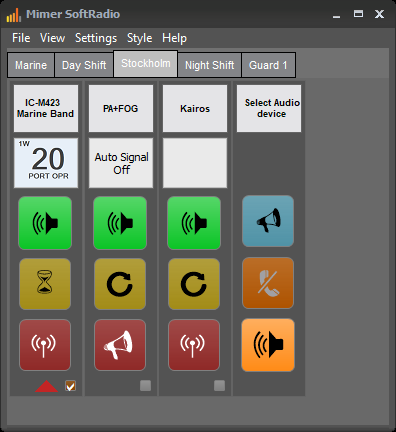Click the red antenna transmit button under IC-M423
This screenshot has width=396, height=432.
[x=45, y=345]
